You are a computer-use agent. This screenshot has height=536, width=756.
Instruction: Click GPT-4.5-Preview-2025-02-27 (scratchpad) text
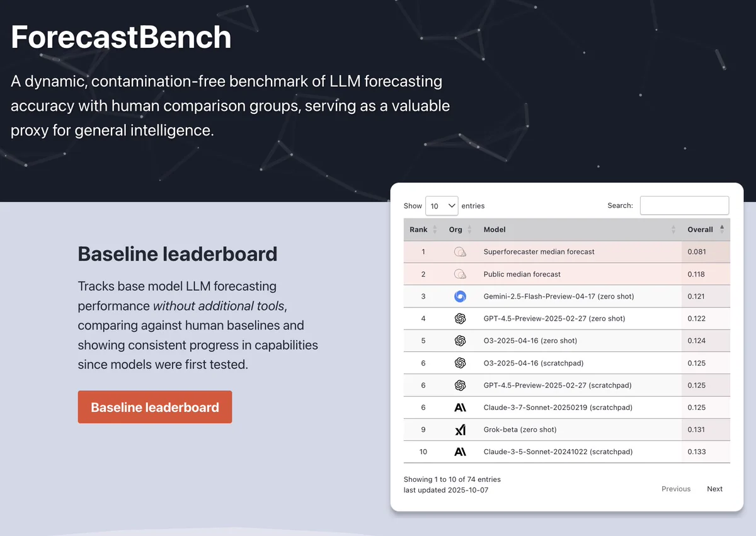tap(558, 385)
